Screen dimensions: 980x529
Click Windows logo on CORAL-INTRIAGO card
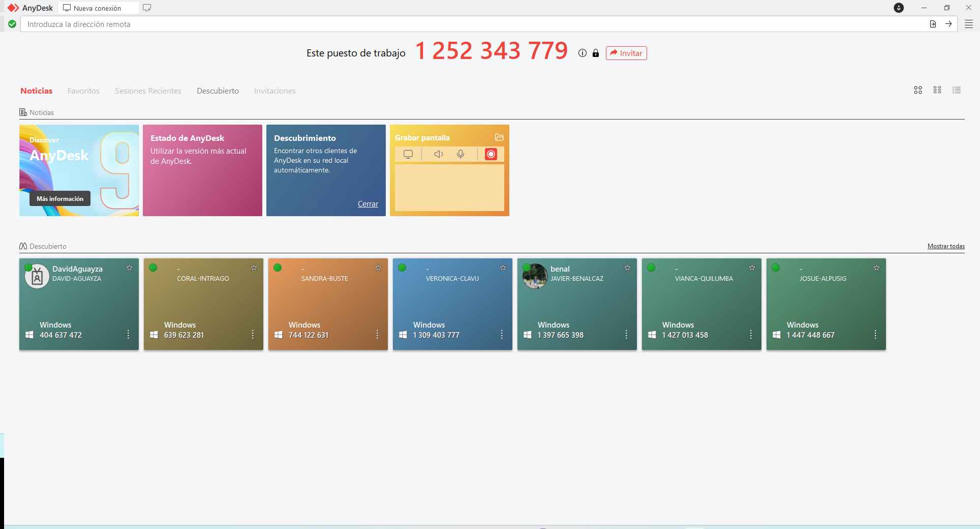coord(154,335)
